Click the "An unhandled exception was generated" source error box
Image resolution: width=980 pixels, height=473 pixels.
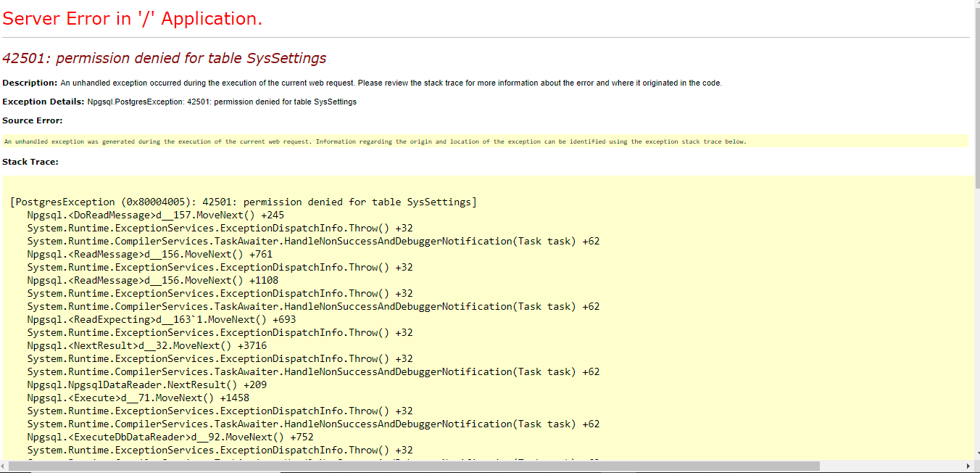[x=485, y=141]
